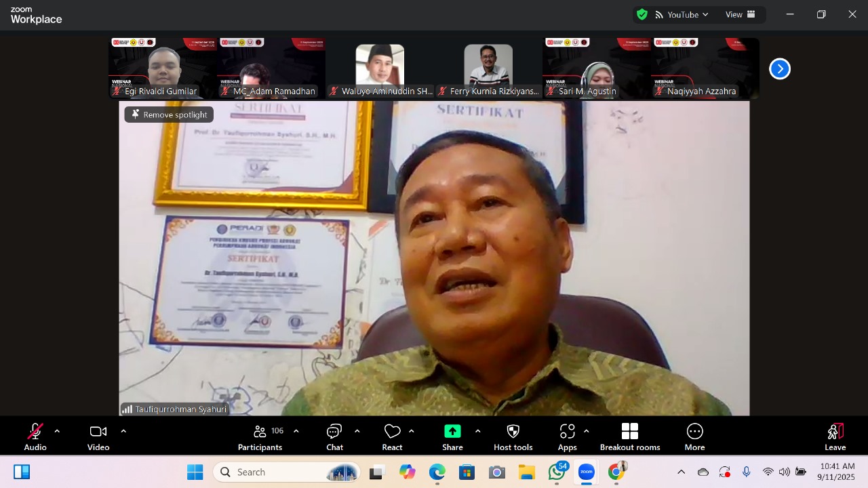Viewport: 868px width, 488px height.
Task: Expand participants options arrow
Action: (x=296, y=431)
